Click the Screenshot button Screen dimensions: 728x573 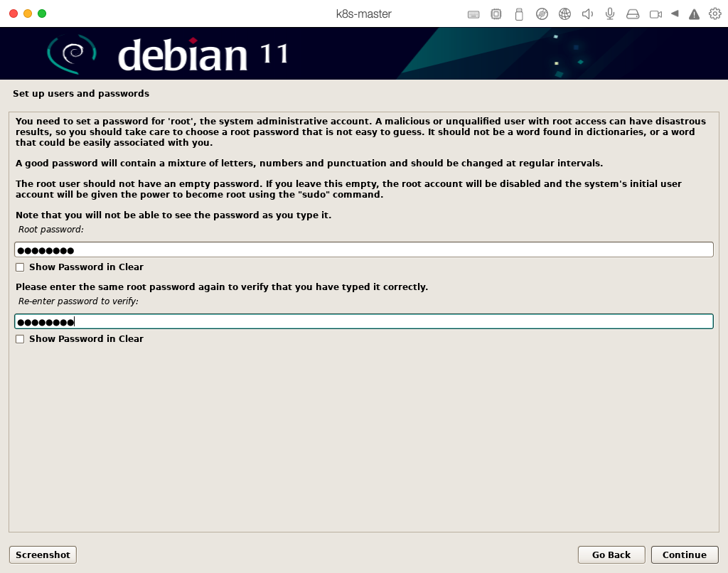coord(43,555)
